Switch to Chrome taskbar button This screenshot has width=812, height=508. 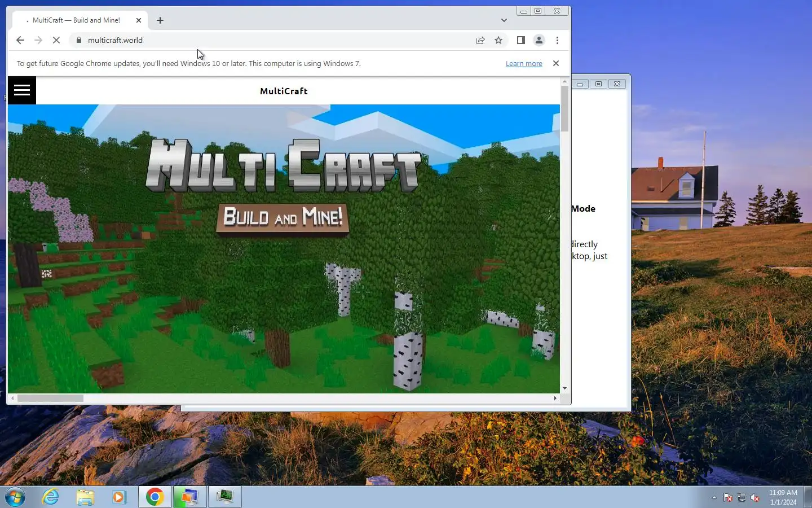coord(155,497)
